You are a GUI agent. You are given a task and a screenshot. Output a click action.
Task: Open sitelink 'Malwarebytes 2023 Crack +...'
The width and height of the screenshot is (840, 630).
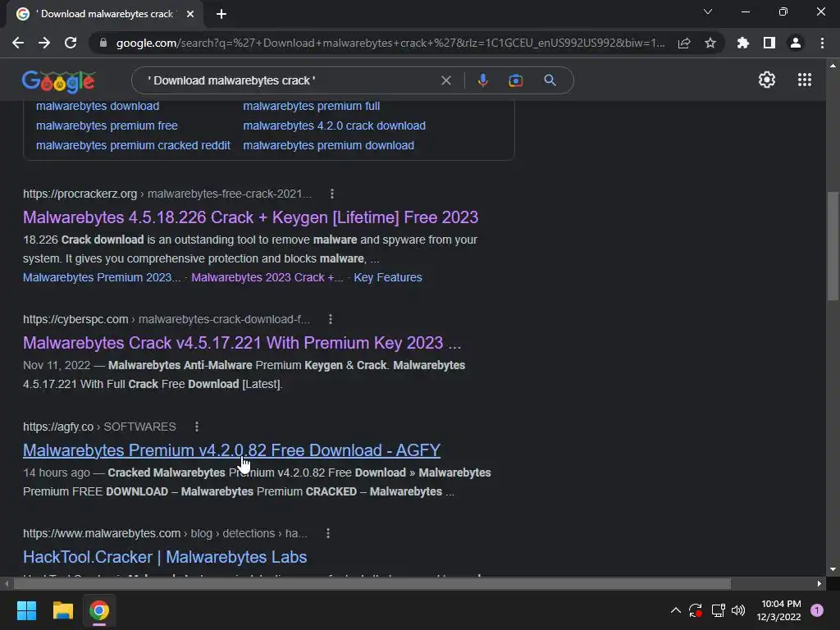point(267,277)
